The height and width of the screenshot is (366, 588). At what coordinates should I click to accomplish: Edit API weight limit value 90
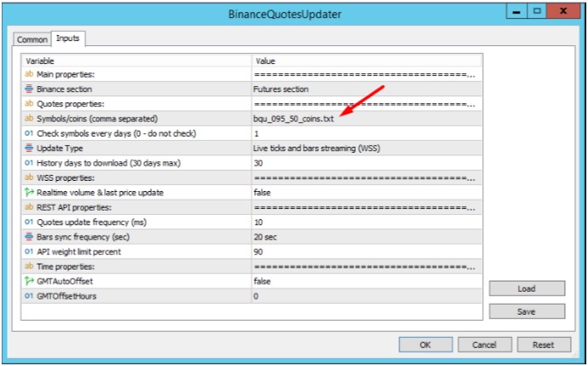click(367, 252)
